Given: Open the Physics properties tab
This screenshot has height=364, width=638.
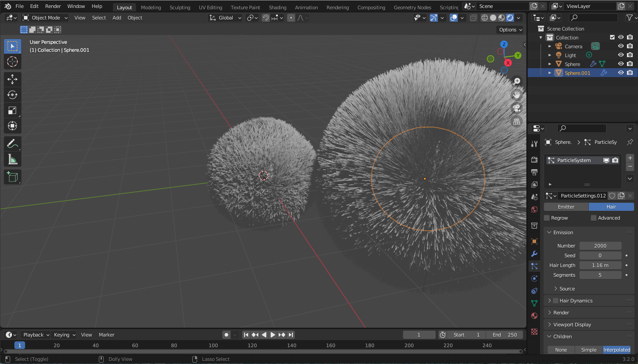Looking at the screenshot, I should [x=534, y=279].
